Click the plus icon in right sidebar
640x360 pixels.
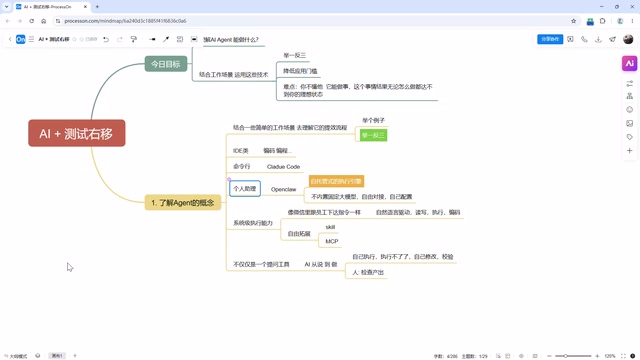pos(629,151)
